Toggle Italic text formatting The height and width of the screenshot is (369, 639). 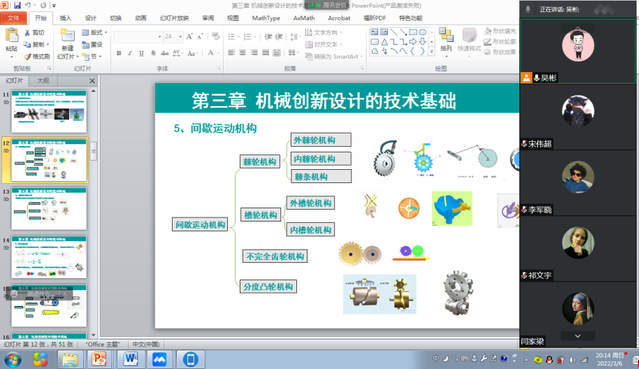[130, 53]
